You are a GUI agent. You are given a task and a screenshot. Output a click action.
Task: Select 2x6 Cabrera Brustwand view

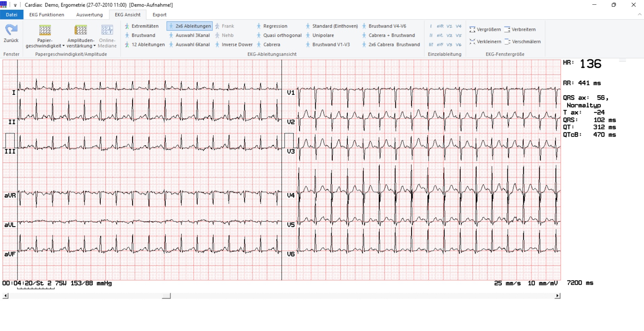pyautogui.click(x=391, y=44)
